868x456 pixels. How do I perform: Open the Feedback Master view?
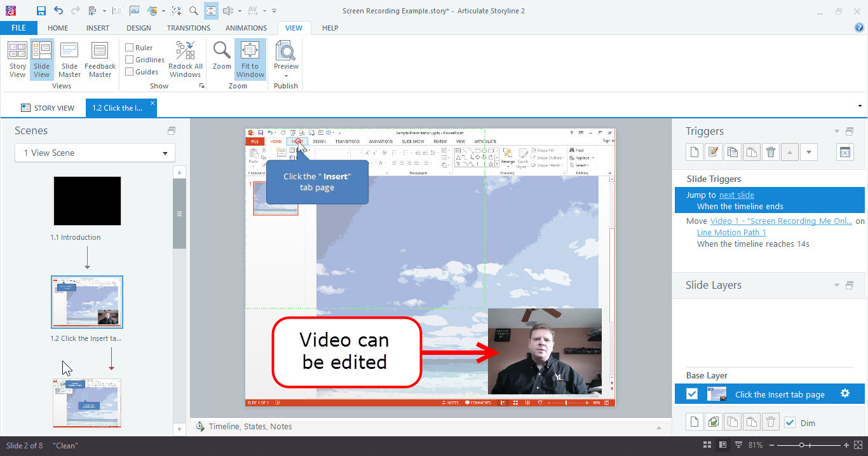click(x=100, y=59)
